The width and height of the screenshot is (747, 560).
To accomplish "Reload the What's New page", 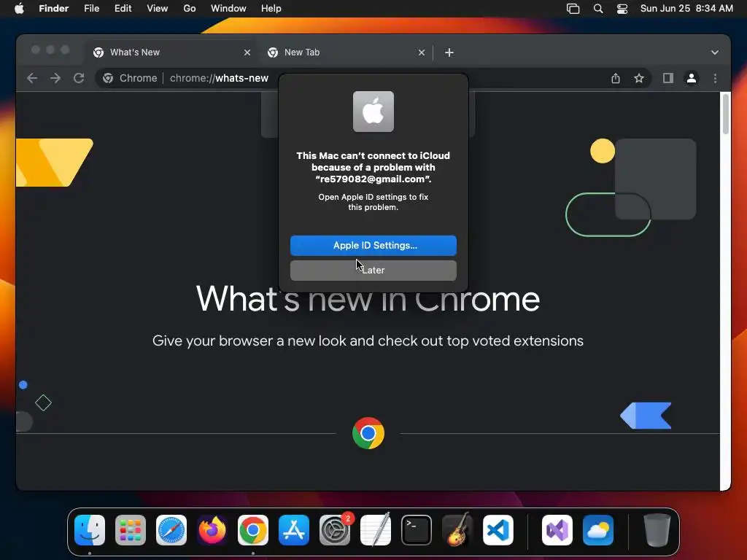I will (x=79, y=78).
